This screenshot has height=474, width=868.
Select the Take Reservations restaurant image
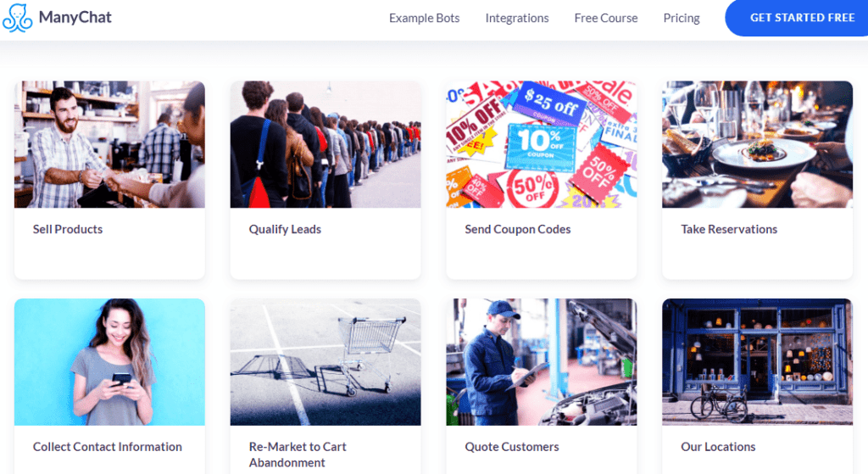coord(757,144)
